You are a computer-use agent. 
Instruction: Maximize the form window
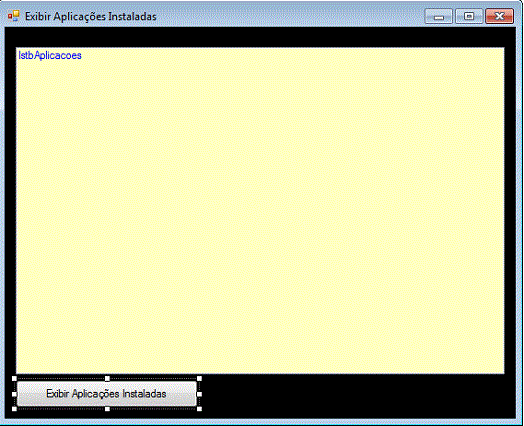[x=469, y=16]
